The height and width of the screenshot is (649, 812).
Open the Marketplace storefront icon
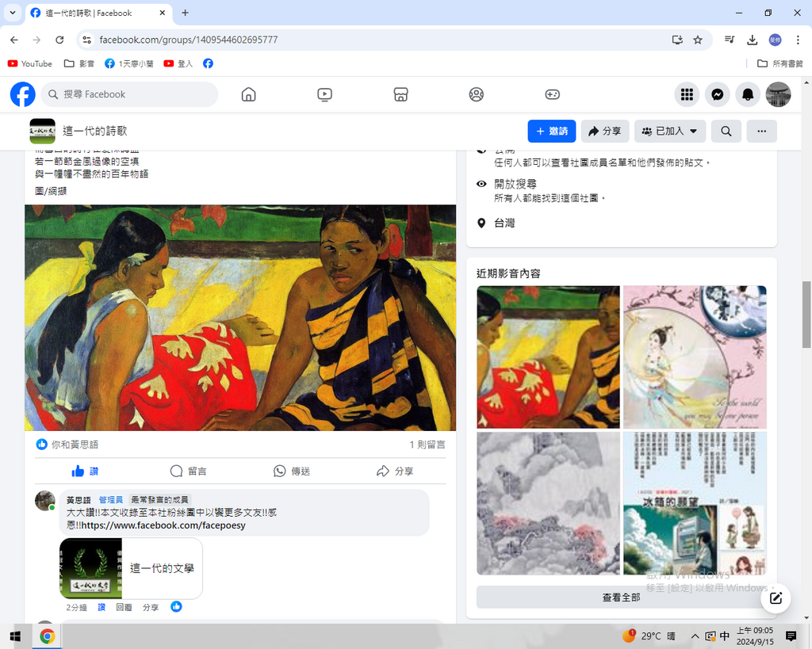[x=400, y=94]
